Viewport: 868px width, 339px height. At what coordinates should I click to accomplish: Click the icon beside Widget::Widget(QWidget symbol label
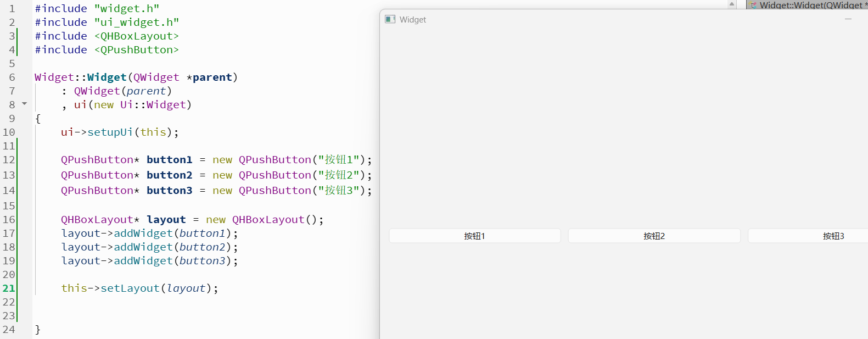click(x=753, y=5)
